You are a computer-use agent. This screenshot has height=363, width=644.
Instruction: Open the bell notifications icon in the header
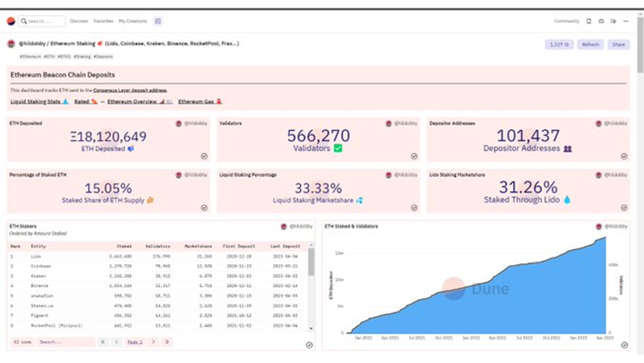589,21
